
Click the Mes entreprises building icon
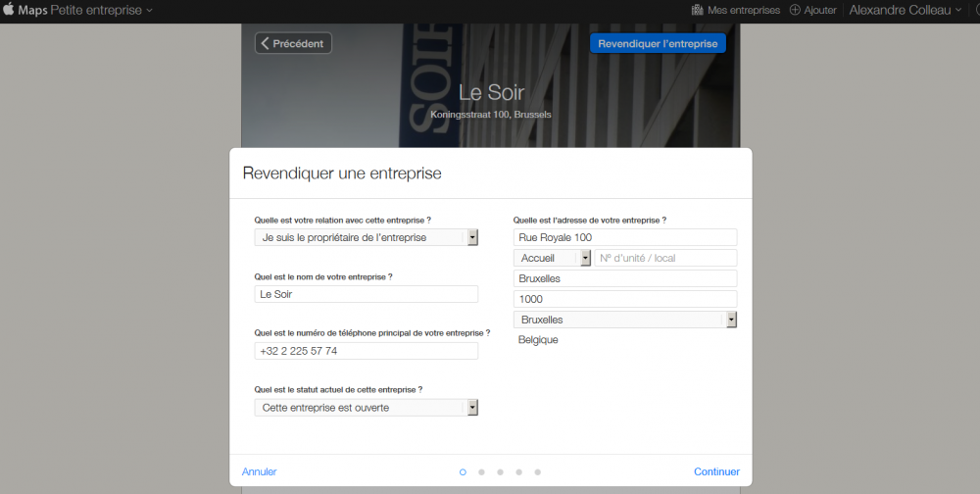pos(698,10)
